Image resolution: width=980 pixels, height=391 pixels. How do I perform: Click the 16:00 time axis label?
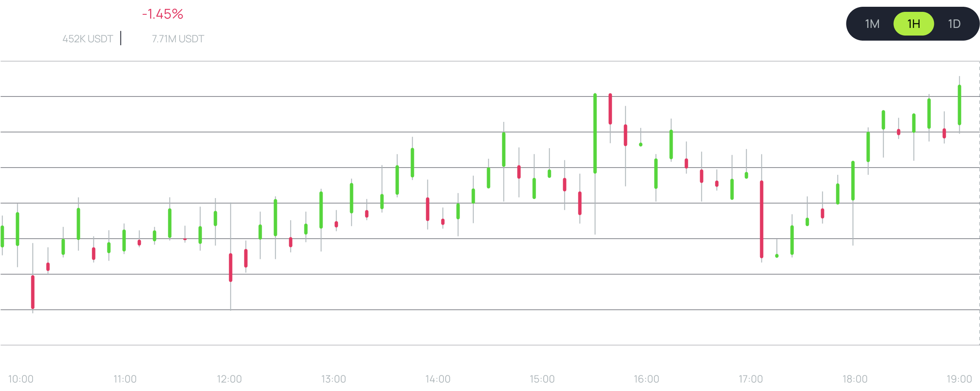(x=646, y=379)
